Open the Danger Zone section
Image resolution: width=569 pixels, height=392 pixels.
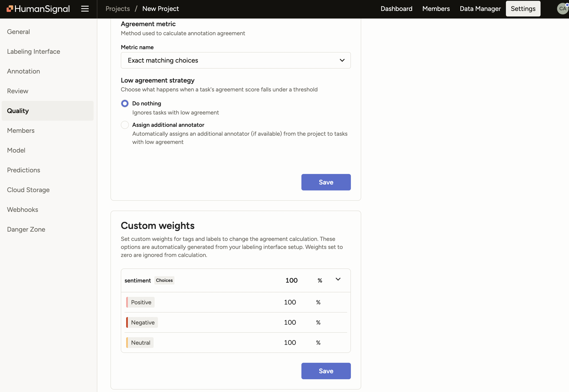point(26,229)
